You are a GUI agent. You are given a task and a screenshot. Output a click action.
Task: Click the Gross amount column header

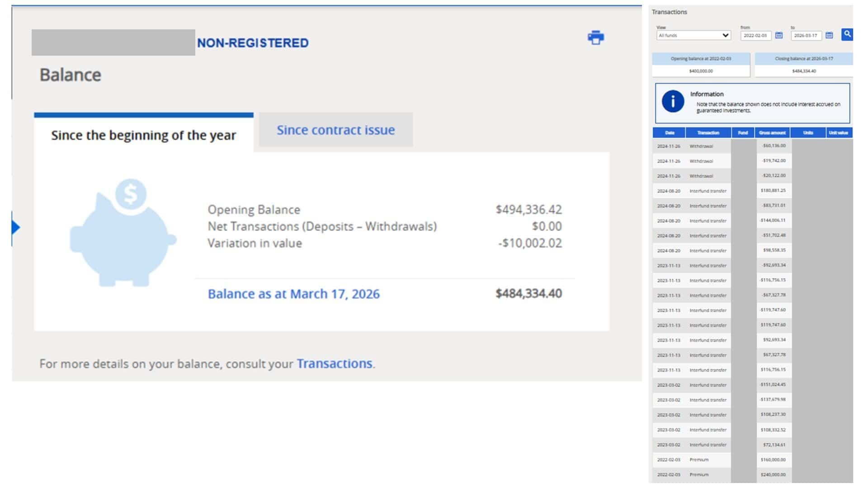tap(772, 133)
